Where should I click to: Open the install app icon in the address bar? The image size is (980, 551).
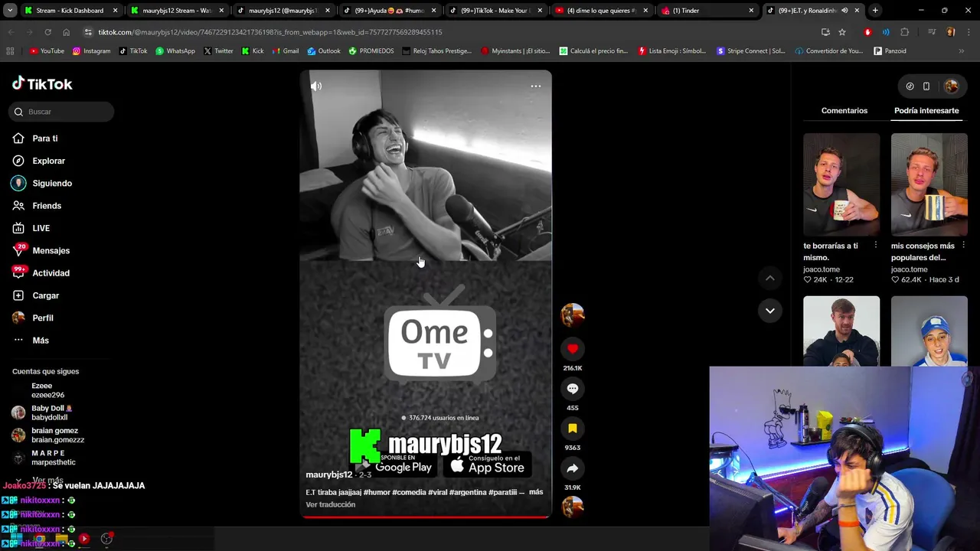pos(825,32)
